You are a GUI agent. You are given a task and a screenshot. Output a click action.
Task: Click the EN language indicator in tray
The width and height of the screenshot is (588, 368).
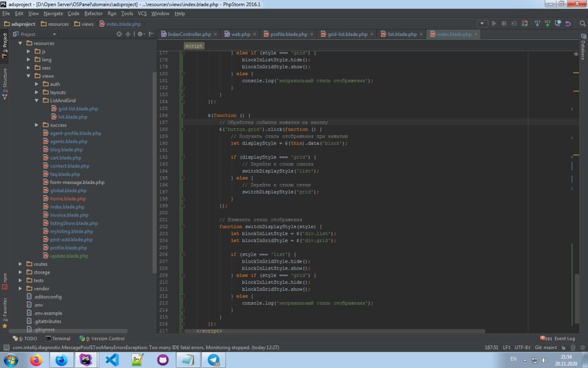click(x=514, y=359)
